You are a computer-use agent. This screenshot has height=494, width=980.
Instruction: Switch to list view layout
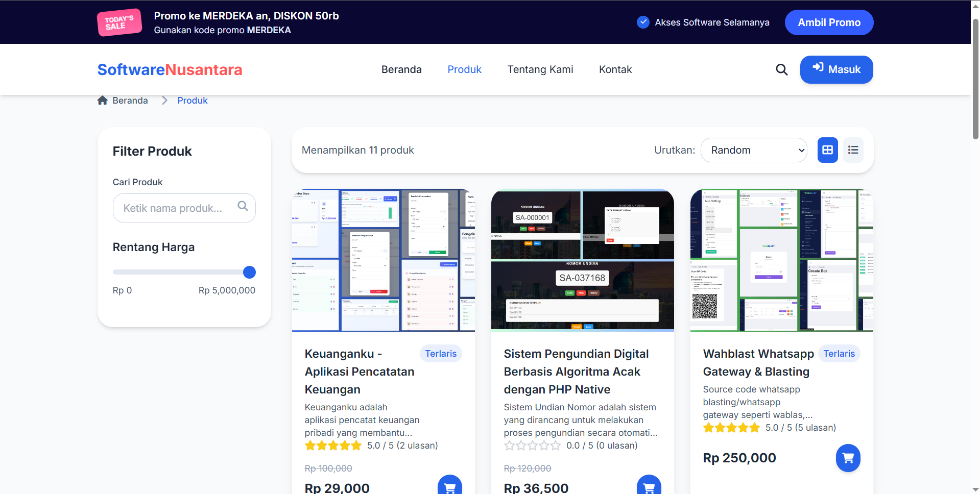[x=853, y=150]
